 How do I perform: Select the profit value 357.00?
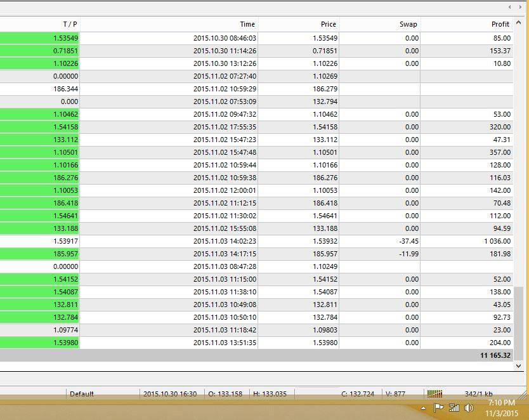point(500,152)
